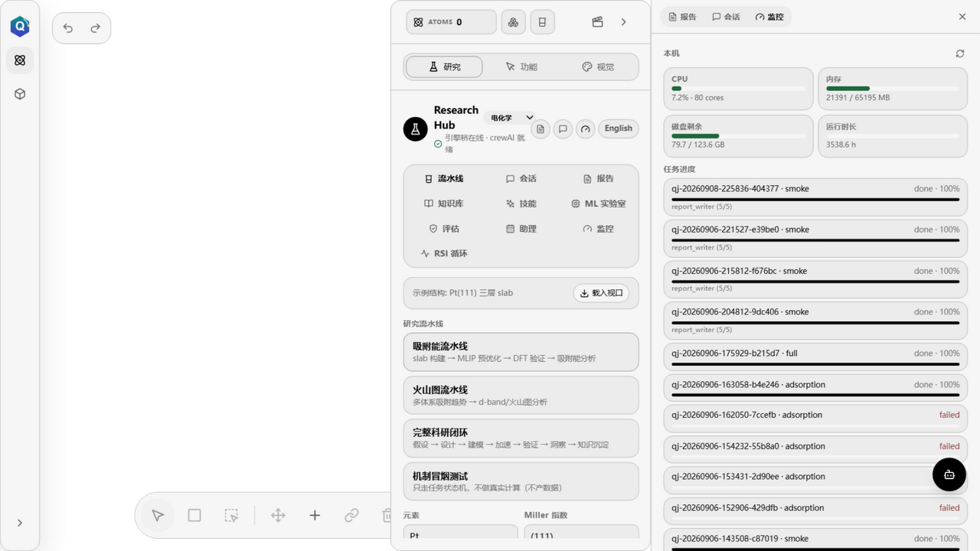Screen dimensions: 980x551
Task: Open the clapperboard icon in the panel header
Action: [598, 22]
